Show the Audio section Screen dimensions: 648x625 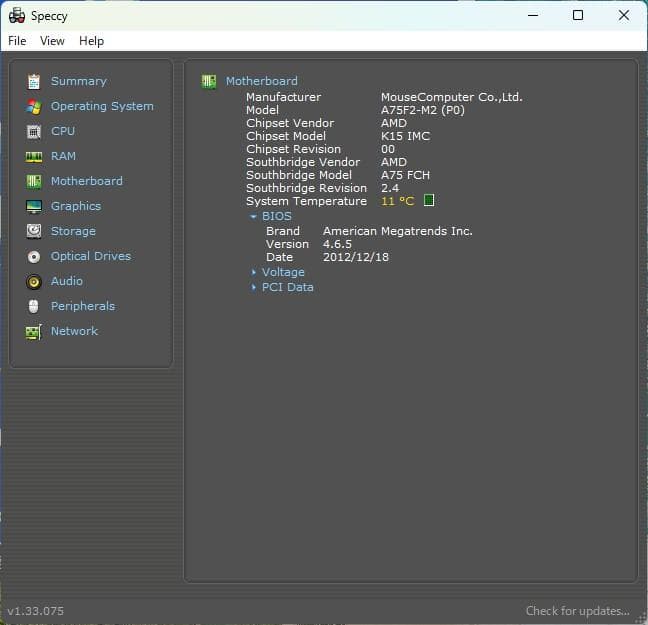[x=67, y=281]
